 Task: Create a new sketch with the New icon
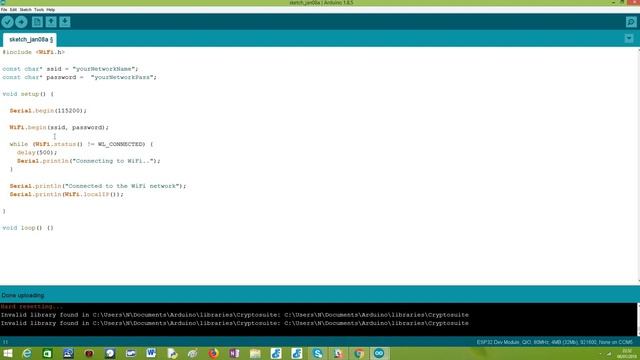click(x=37, y=22)
